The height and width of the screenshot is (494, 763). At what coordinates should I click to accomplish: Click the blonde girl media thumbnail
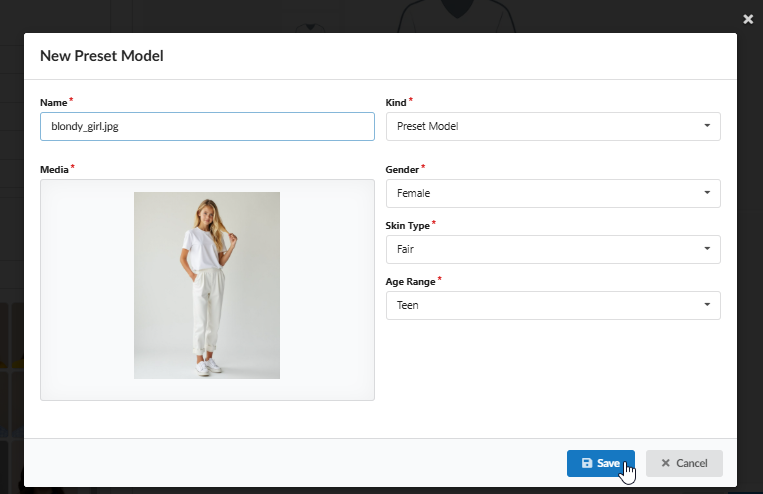[x=207, y=285]
